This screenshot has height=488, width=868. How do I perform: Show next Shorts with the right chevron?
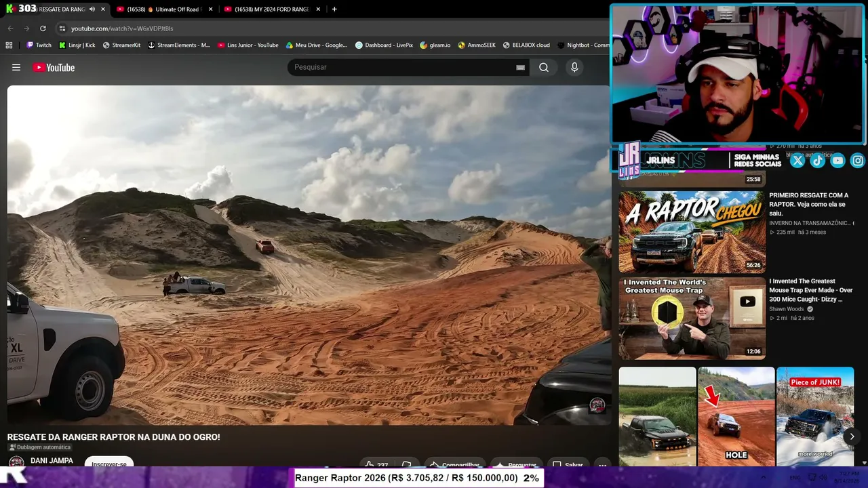tap(852, 436)
